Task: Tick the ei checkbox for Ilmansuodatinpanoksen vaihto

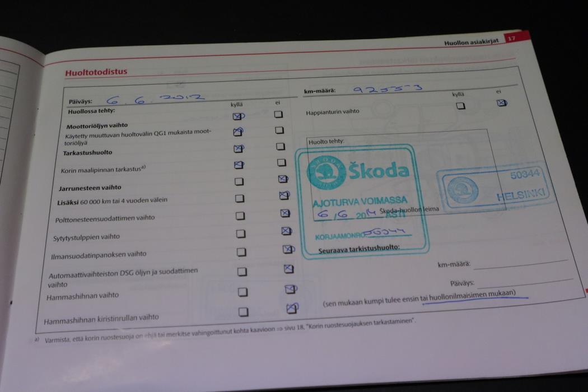Action: coord(288,249)
